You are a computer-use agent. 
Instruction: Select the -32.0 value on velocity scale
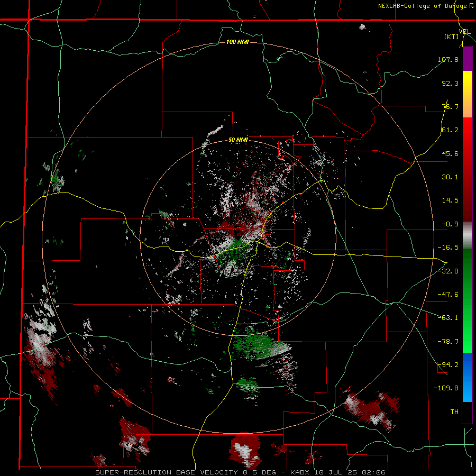coord(448,271)
